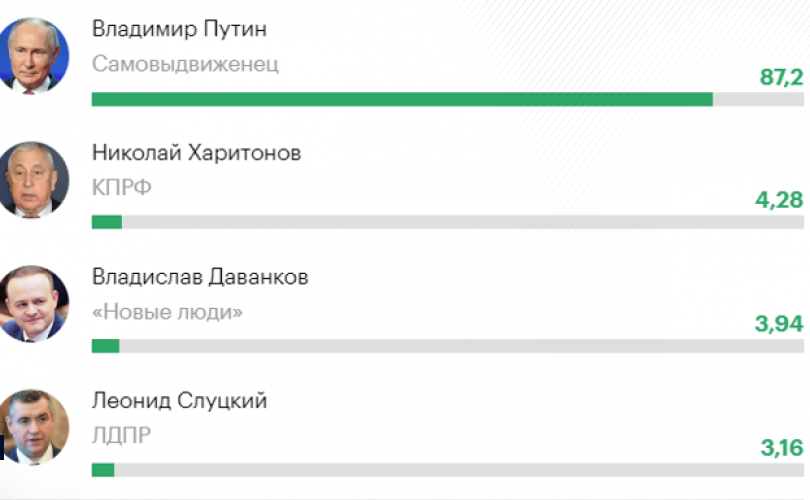Click the round photo beside Леонид Слуцкий label
This screenshot has height=500, width=810.
tap(33, 427)
